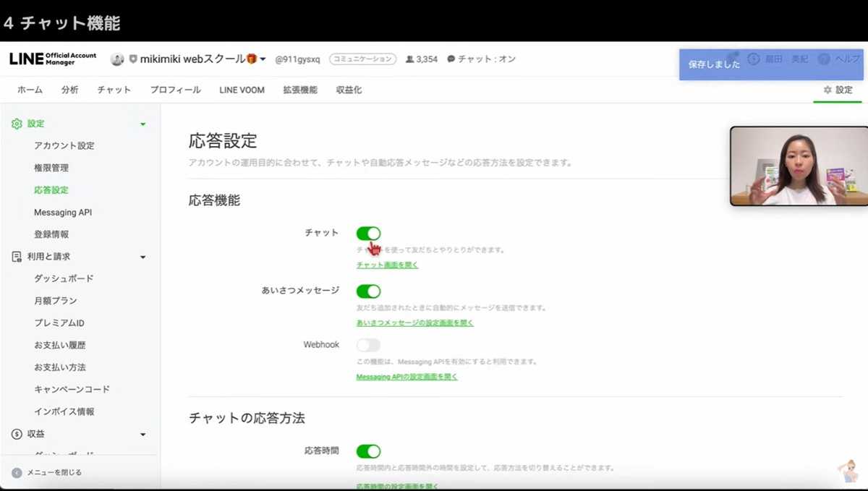Open インボイス情報 in sidebar
The height and width of the screenshot is (491, 868).
[x=64, y=411]
